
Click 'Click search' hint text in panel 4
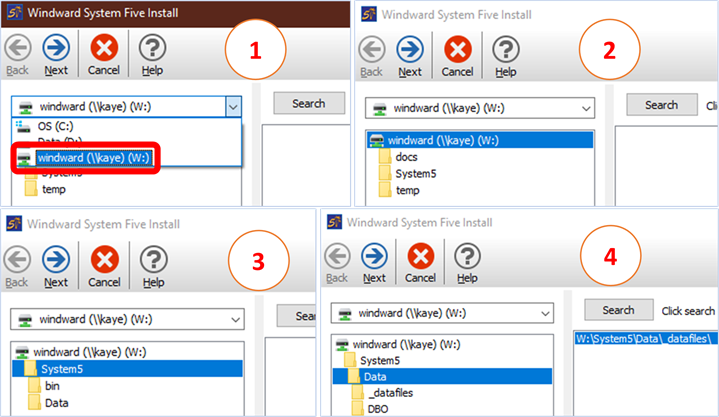point(688,311)
